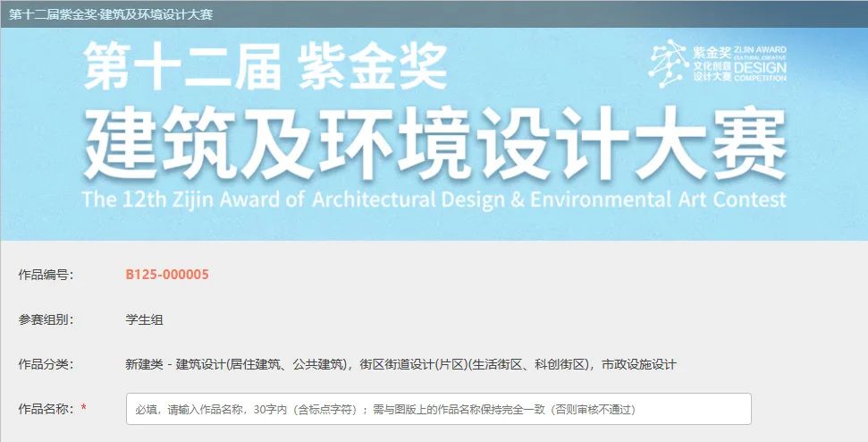Click the 参赛组别 field label
Image resolution: width=868 pixels, height=442 pixels.
point(46,319)
